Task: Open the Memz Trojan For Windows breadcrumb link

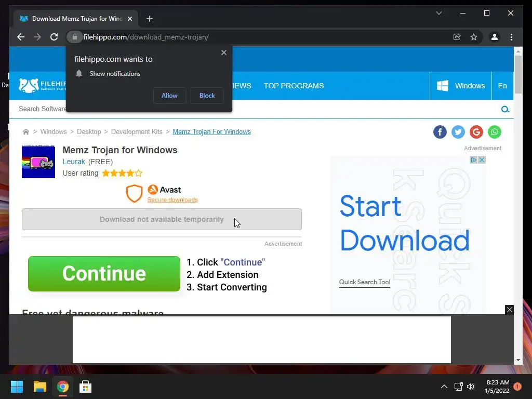Action: [212, 131]
